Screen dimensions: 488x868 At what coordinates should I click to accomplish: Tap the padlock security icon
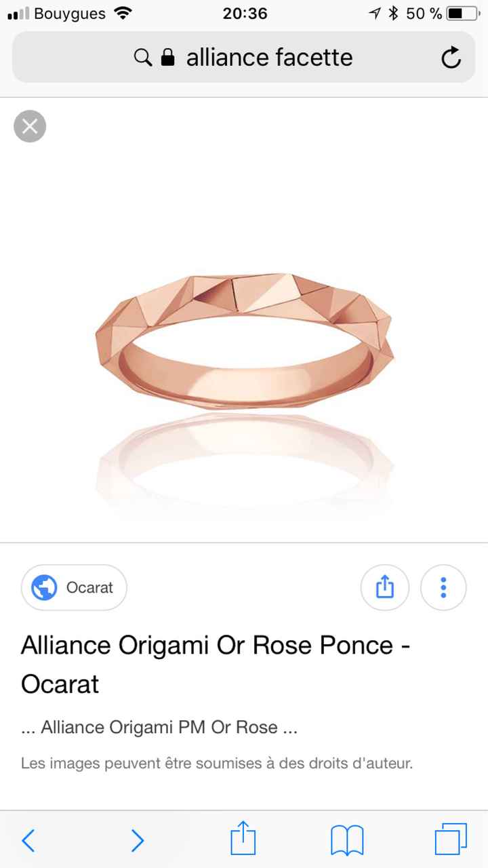coord(168,58)
